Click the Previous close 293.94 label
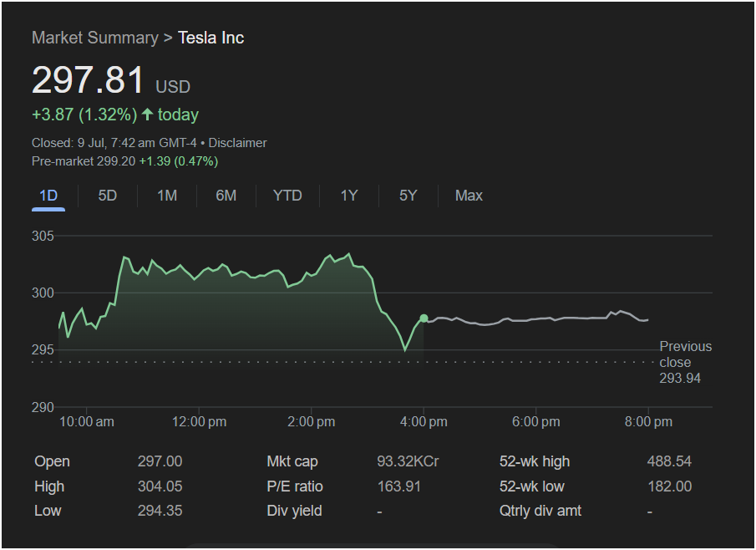Screen dimensions: 756x550 pos(685,362)
